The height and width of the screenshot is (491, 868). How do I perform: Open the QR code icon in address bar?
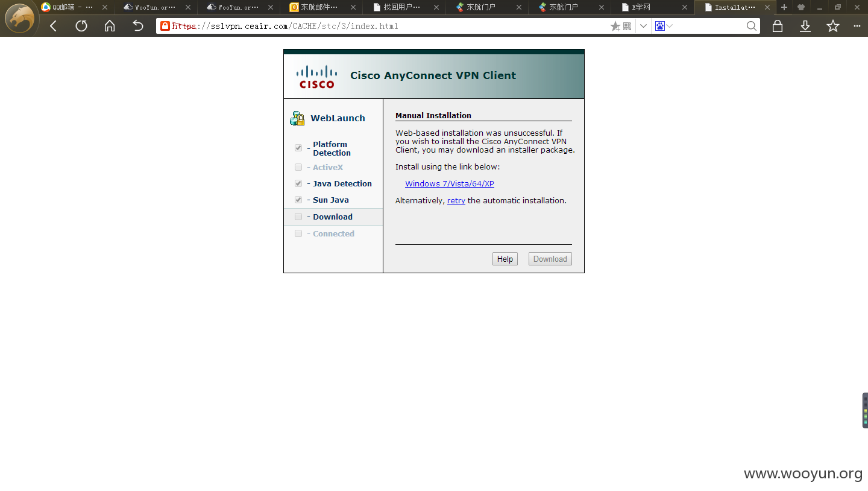tap(627, 26)
